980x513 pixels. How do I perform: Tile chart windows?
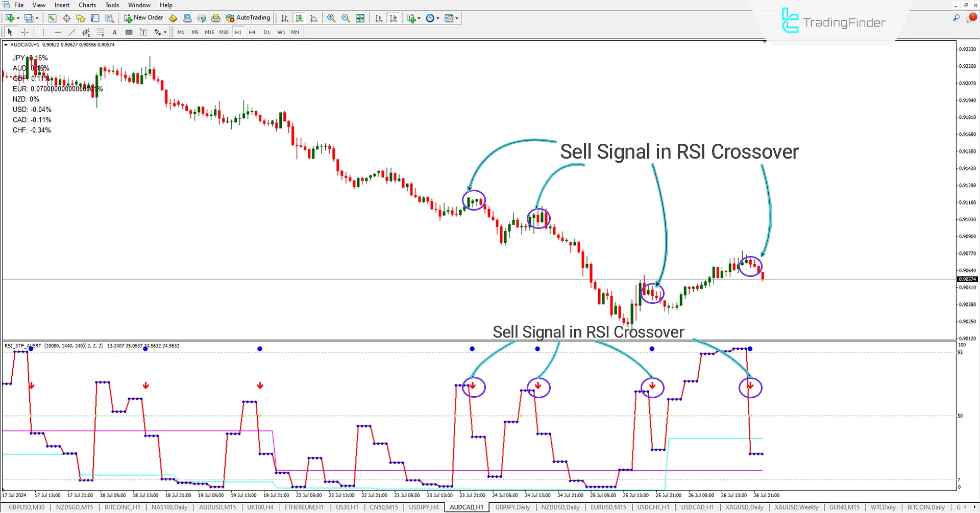coord(360,18)
